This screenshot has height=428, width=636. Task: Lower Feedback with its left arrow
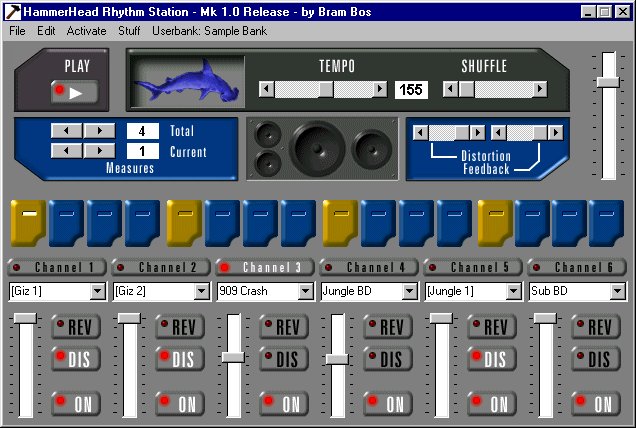498,133
